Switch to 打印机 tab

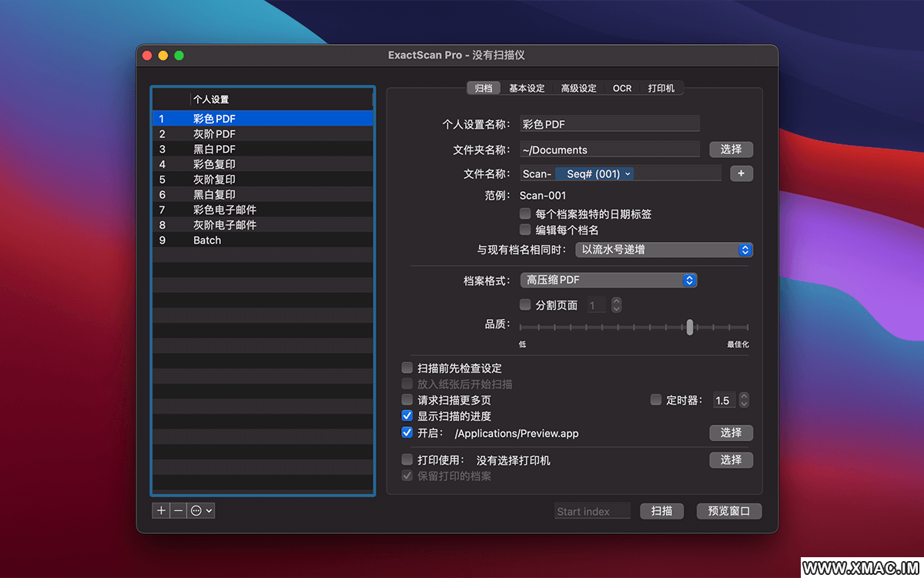(x=661, y=89)
